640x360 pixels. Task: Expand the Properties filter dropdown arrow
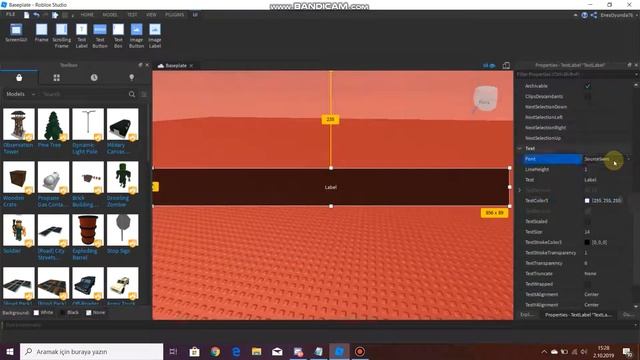636,75
